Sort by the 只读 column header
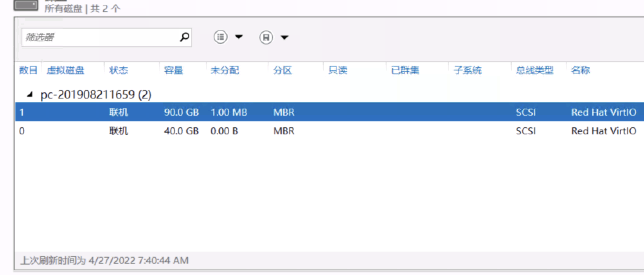Screen dimensions: 644x275 pyautogui.click(x=338, y=70)
